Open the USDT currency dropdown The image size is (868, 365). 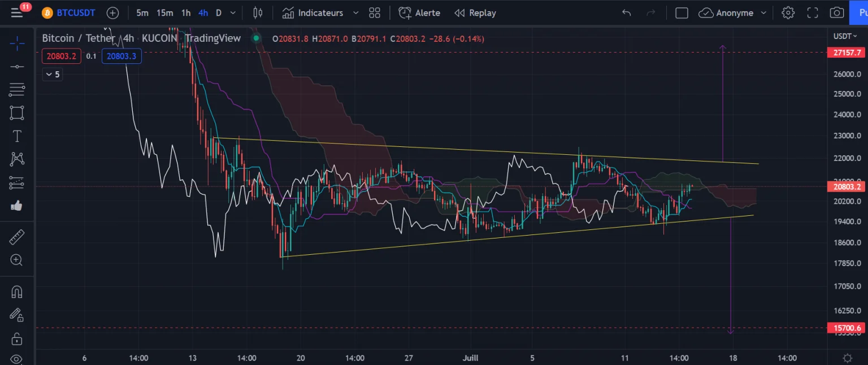[846, 36]
